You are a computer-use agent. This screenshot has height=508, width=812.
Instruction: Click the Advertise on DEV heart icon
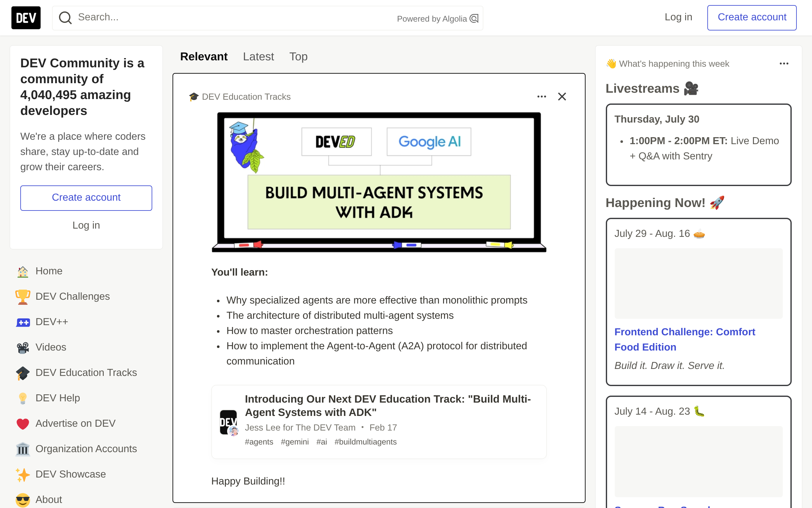[x=23, y=424]
